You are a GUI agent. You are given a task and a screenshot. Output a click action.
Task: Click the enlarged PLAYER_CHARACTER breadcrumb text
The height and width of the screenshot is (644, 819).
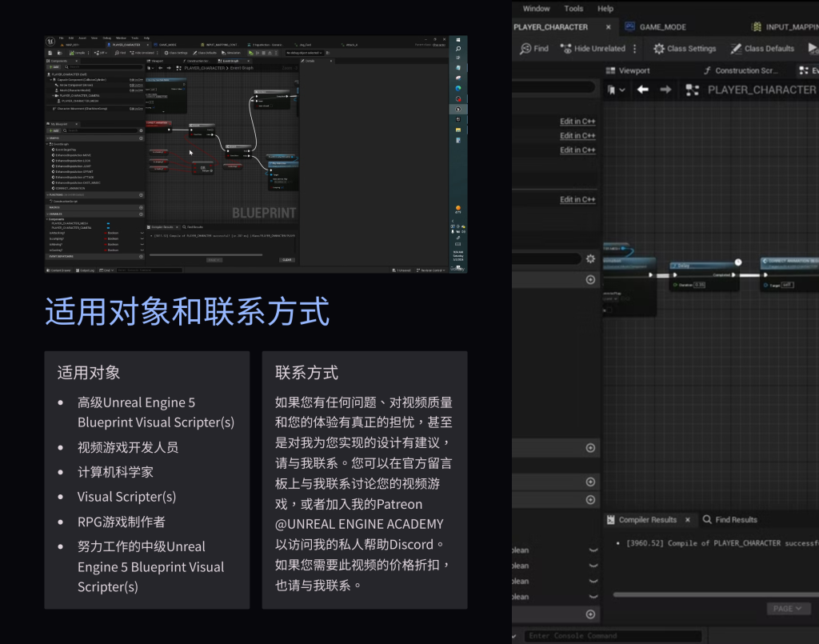click(x=761, y=90)
